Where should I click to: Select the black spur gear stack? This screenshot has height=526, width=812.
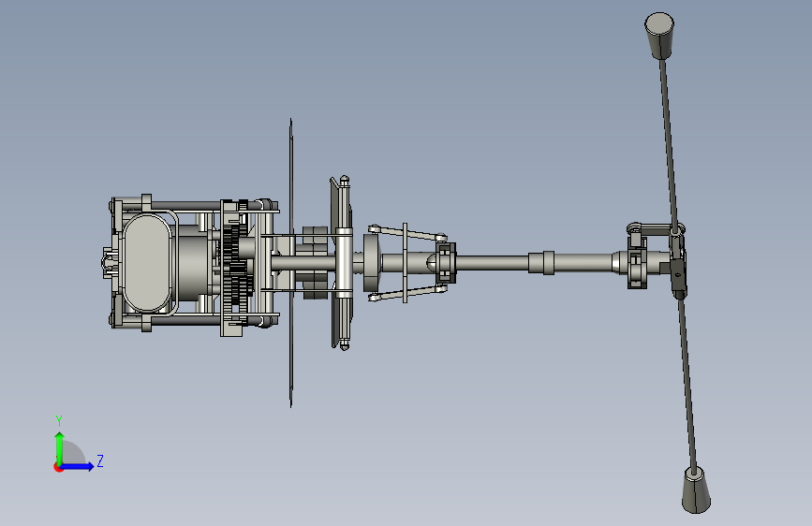234,267
